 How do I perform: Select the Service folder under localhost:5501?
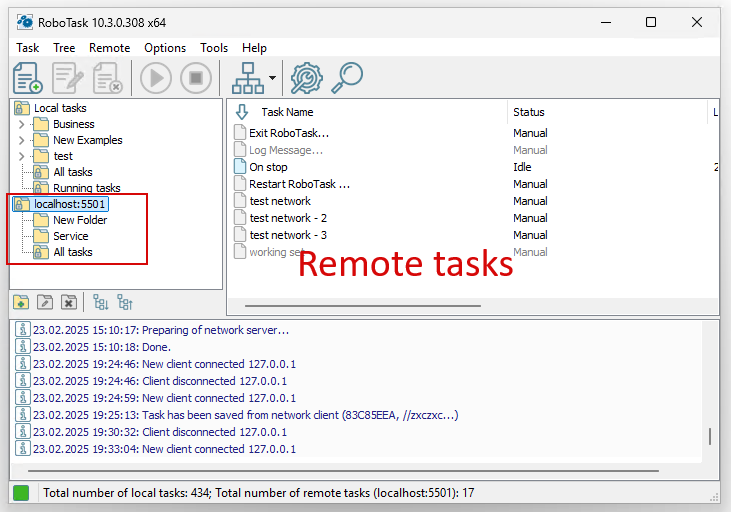[70, 235]
